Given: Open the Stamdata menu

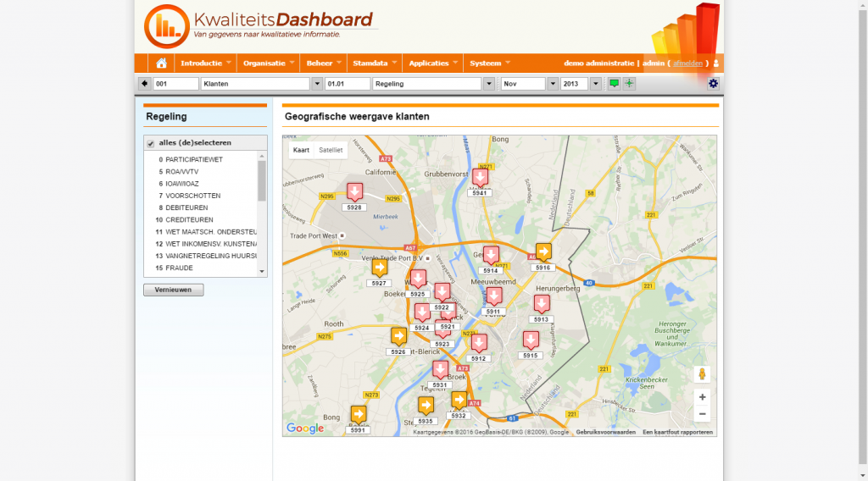Looking at the screenshot, I should pos(375,64).
